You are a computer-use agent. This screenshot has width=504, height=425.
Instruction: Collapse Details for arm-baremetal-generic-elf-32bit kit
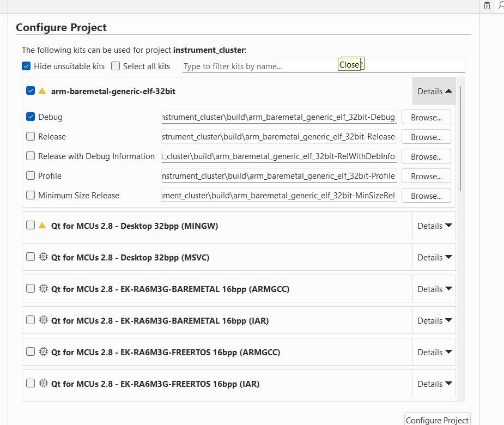(434, 92)
